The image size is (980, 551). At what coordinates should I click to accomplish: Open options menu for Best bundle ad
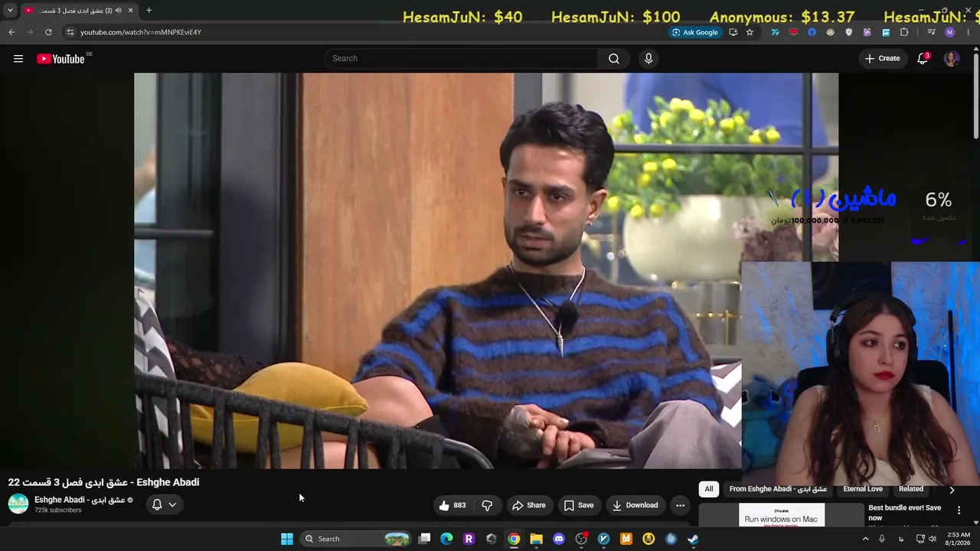(959, 510)
